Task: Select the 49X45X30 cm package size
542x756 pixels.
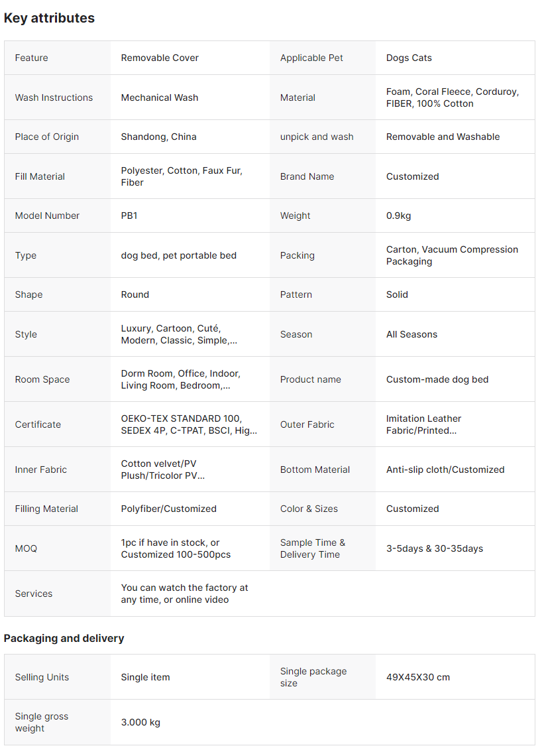Action: click(x=417, y=677)
